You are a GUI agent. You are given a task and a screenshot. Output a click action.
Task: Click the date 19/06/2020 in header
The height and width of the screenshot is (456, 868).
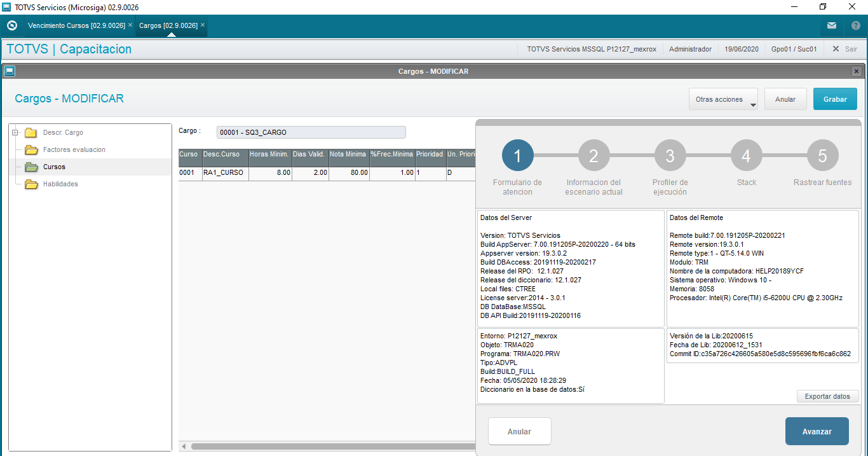tap(742, 49)
